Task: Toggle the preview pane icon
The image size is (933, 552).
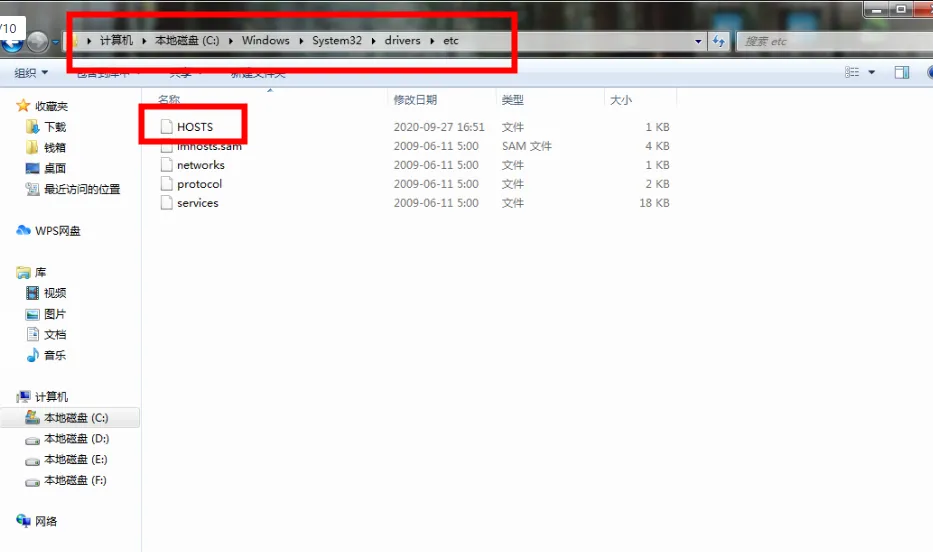Action: pyautogui.click(x=901, y=72)
